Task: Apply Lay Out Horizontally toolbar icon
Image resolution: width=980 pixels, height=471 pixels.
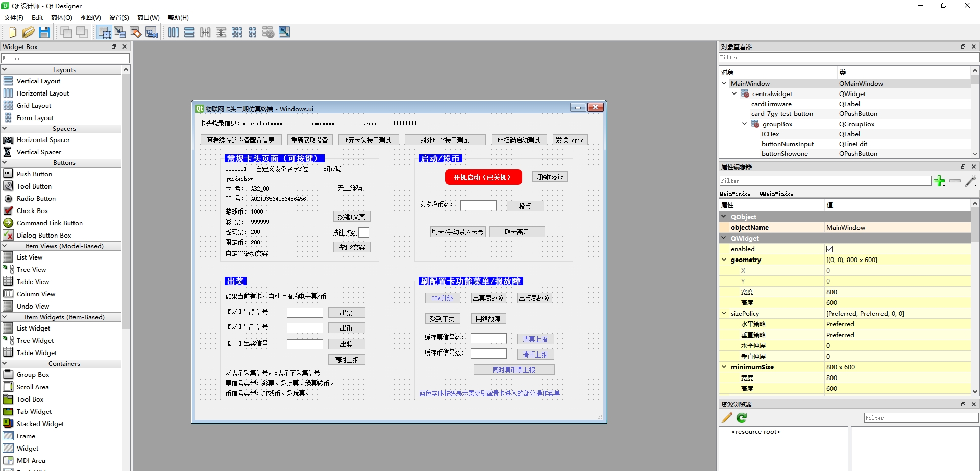Action: click(x=174, y=32)
